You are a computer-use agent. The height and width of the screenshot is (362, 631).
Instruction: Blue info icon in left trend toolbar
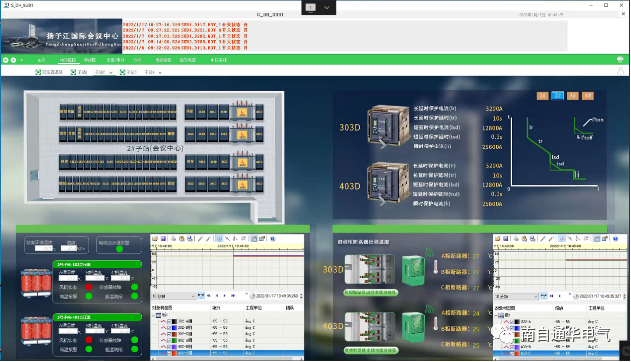(x=272, y=239)
